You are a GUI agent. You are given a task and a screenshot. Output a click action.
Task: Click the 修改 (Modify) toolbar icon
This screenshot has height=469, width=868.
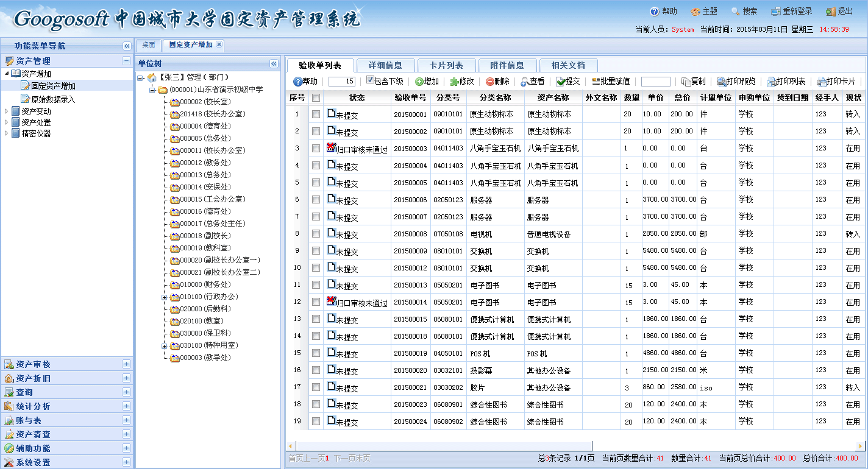pos(455,82)
